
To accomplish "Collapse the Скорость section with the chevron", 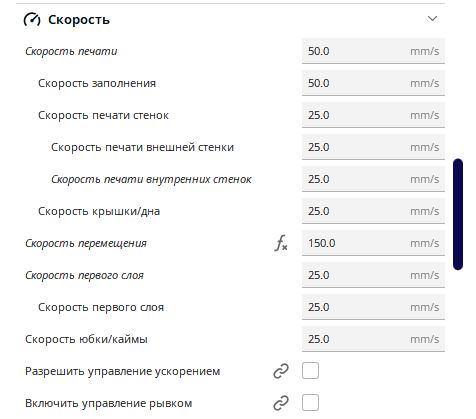I will pos(432,19).
